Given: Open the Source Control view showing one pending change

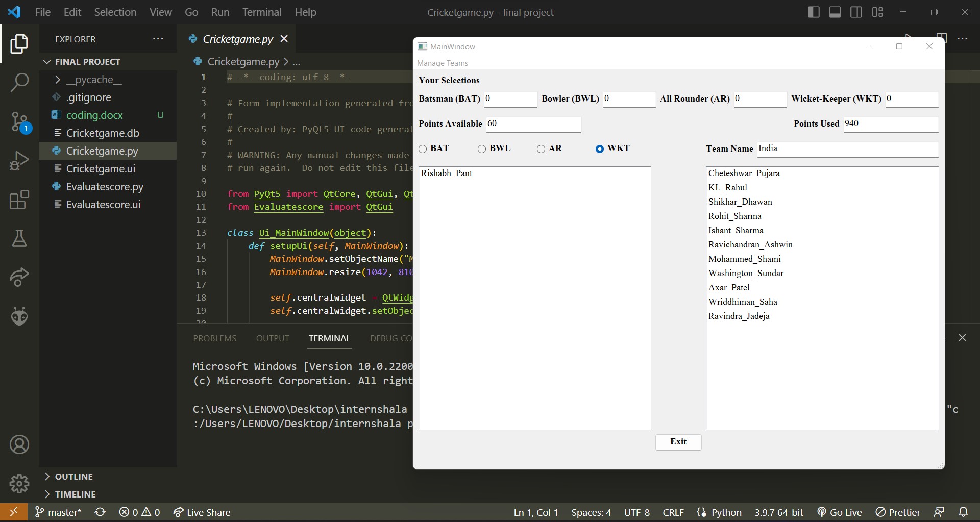Looking at the screenshot, I should point(19,121).
